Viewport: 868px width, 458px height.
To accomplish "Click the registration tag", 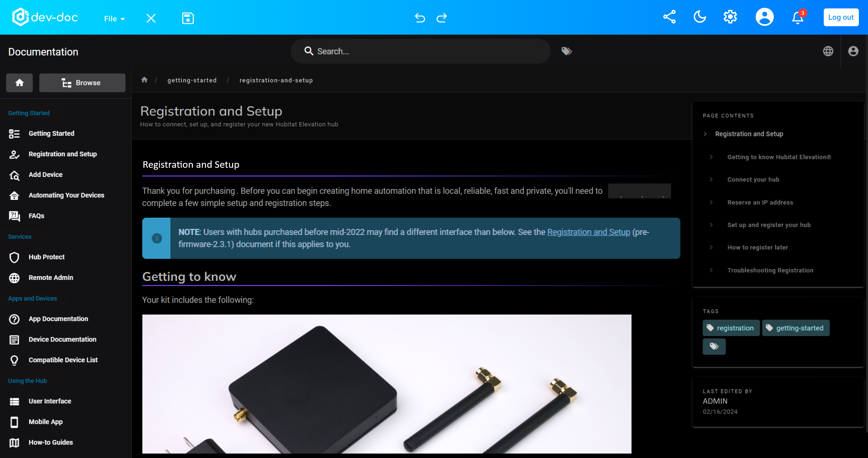I will click(x=731, y=328).
